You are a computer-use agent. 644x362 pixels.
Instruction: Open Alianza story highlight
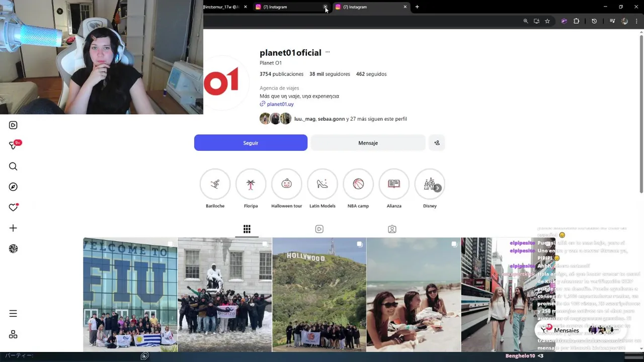point(394,184)
